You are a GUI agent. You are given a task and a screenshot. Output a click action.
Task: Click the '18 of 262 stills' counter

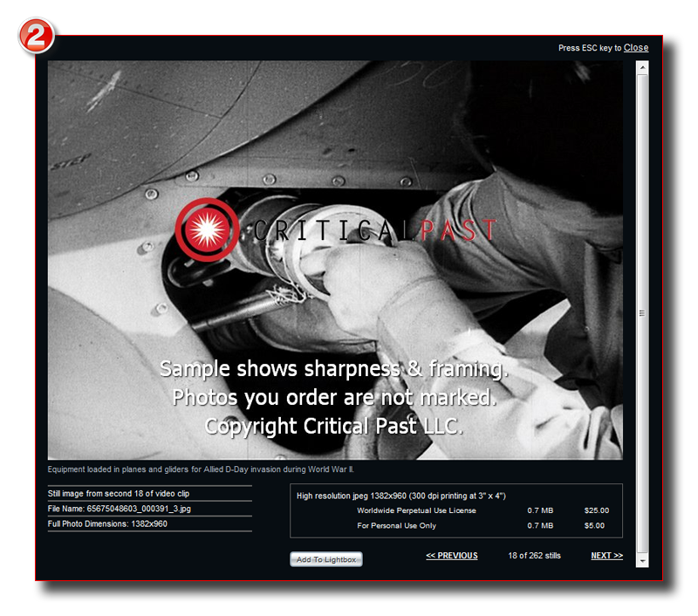[534, 556]
